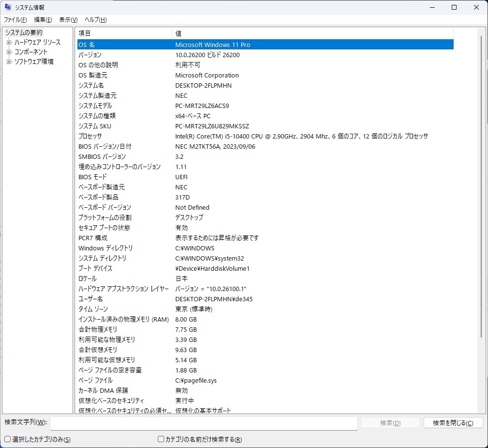Select the システム名 row label
The height and width of the screenshot is (448, 488).
coord(91,85)
